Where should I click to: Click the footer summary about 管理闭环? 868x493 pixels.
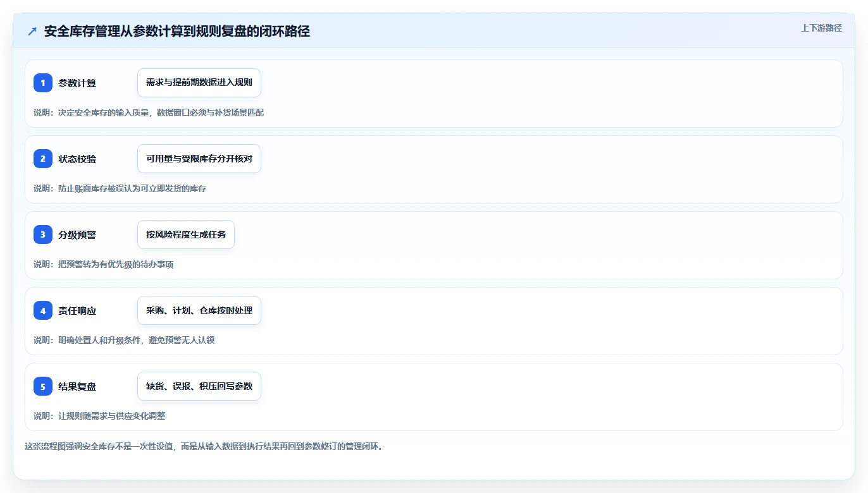204,446
